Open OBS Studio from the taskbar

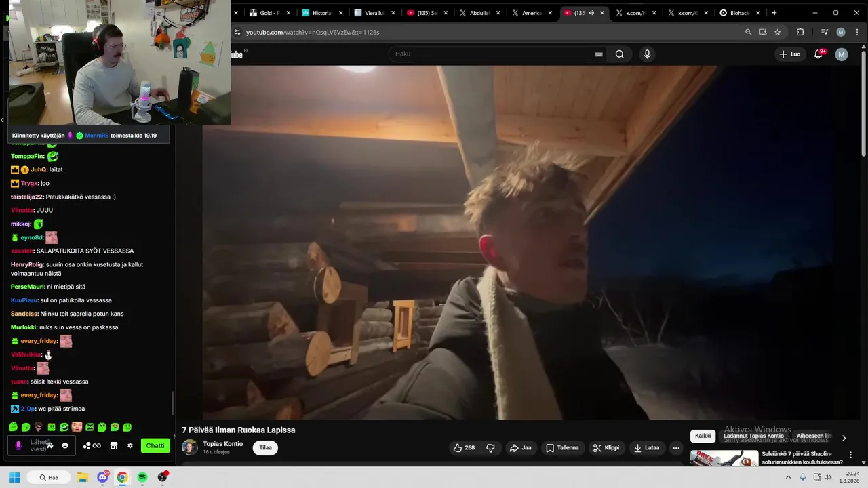pos(162,477)
